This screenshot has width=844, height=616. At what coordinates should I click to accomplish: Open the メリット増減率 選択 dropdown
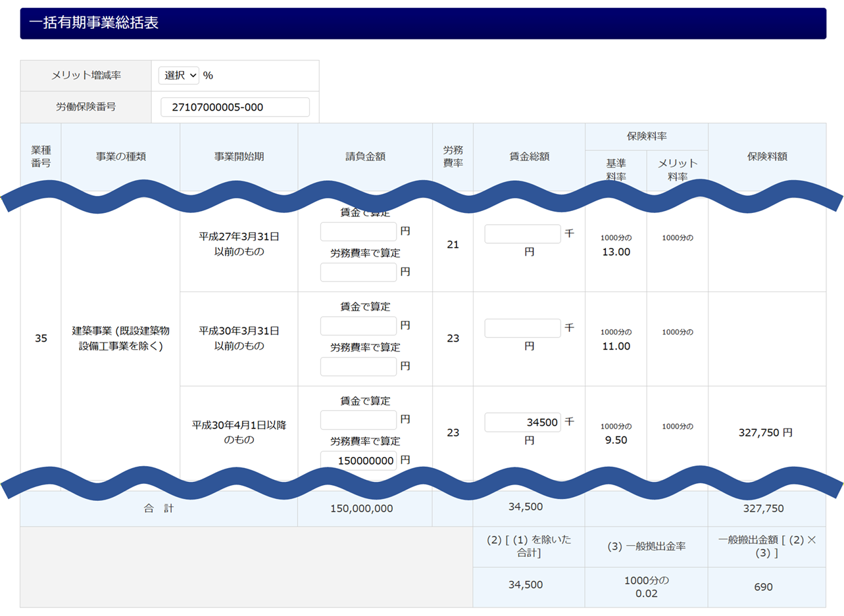click(x=178, y=76)
